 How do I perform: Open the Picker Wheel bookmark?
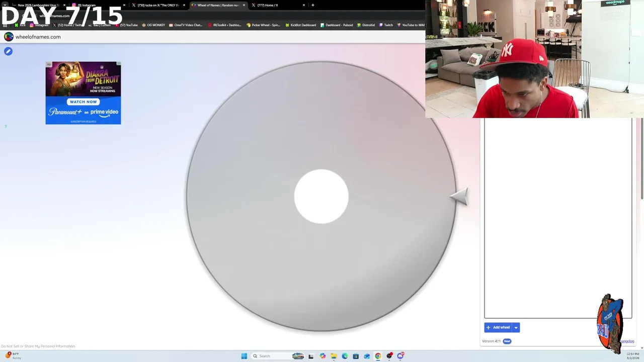pyautogui.click(x=263, y=25)
